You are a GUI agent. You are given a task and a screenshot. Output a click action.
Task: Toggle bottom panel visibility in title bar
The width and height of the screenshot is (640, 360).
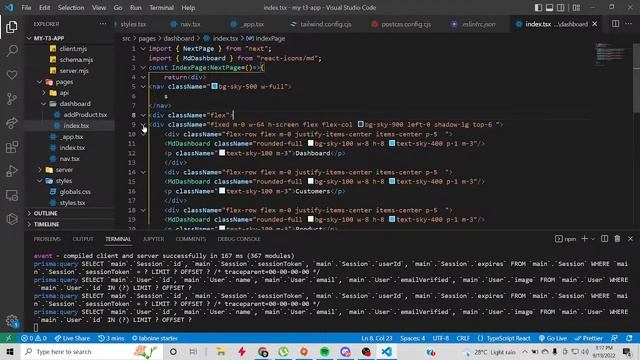[x=549, y=7]
